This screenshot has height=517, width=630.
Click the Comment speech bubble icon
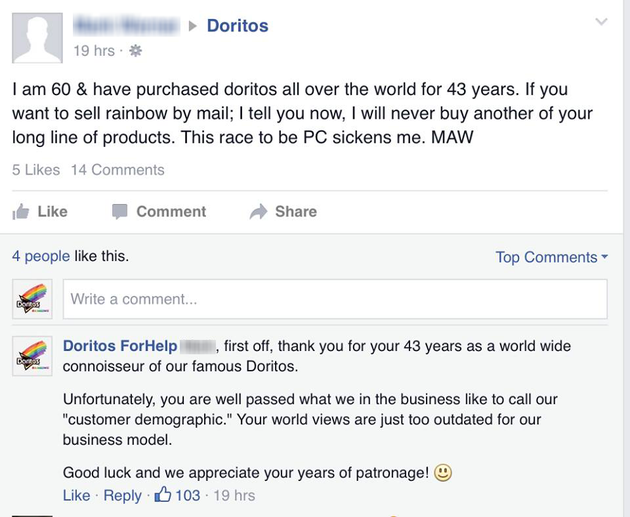pyautogui.click(x=119, y=211)
